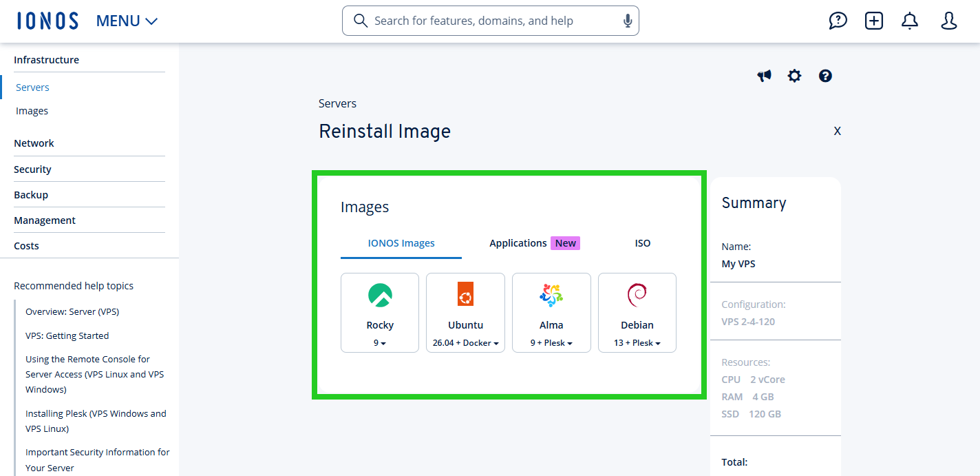Screen dimensions: 980x476
Task: Click the magnifying glass search icon
Action: tap(361, 21)
